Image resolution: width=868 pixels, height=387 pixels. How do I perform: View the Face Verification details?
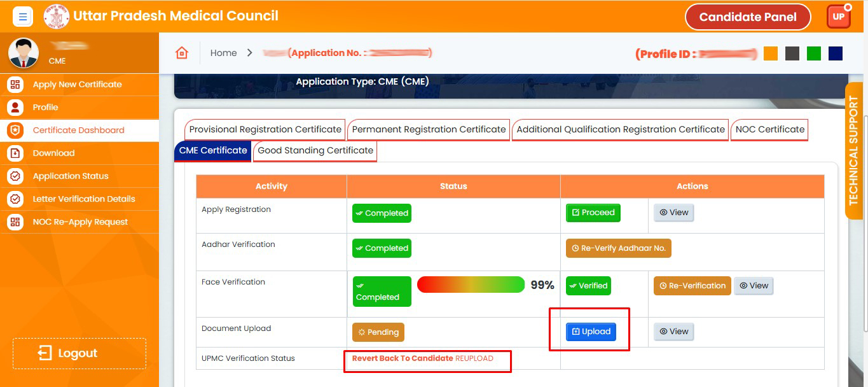click(x=754, y=286)
